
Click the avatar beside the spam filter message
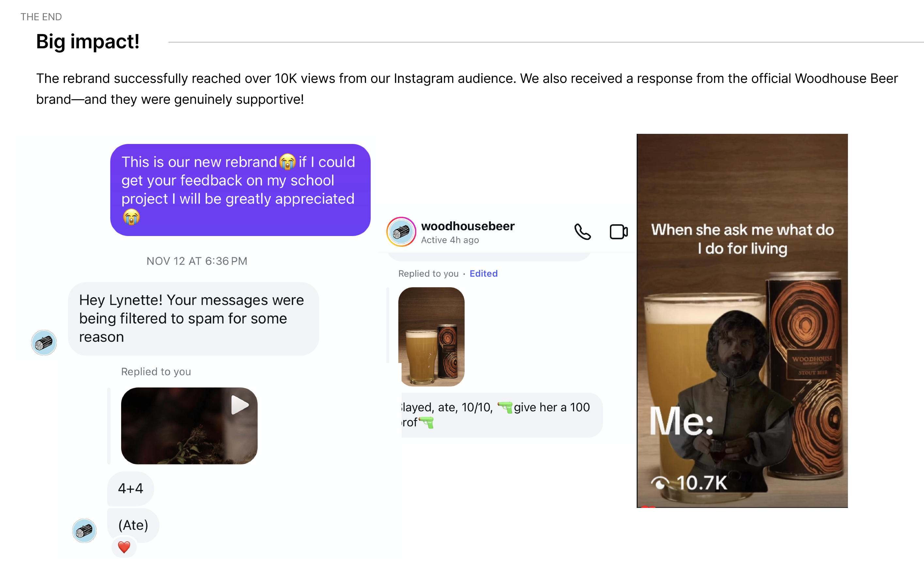[44, 342]
